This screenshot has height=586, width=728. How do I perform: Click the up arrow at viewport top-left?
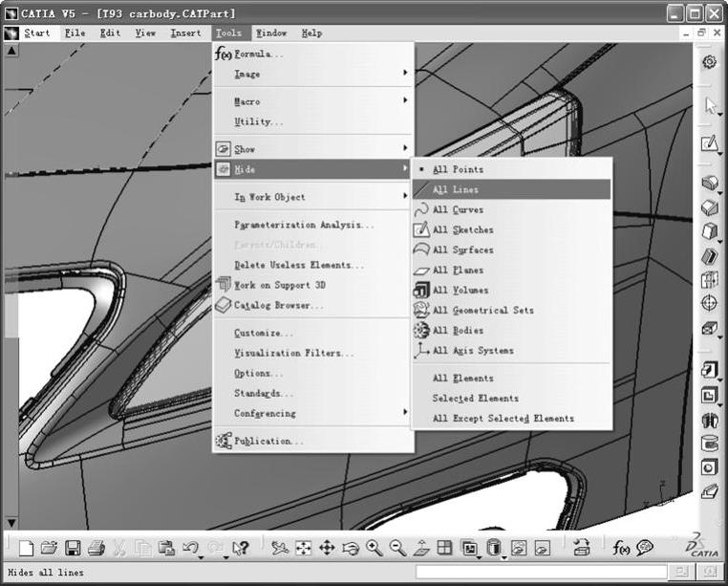click(11, 51)
